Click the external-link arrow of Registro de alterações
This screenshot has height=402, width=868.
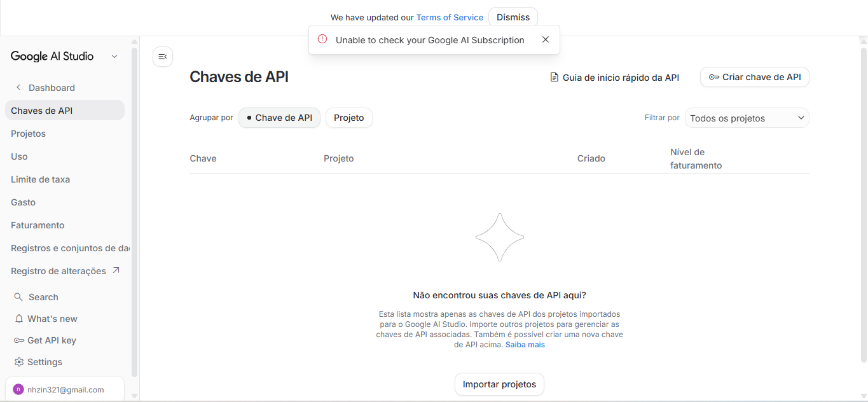pos(116,270)
